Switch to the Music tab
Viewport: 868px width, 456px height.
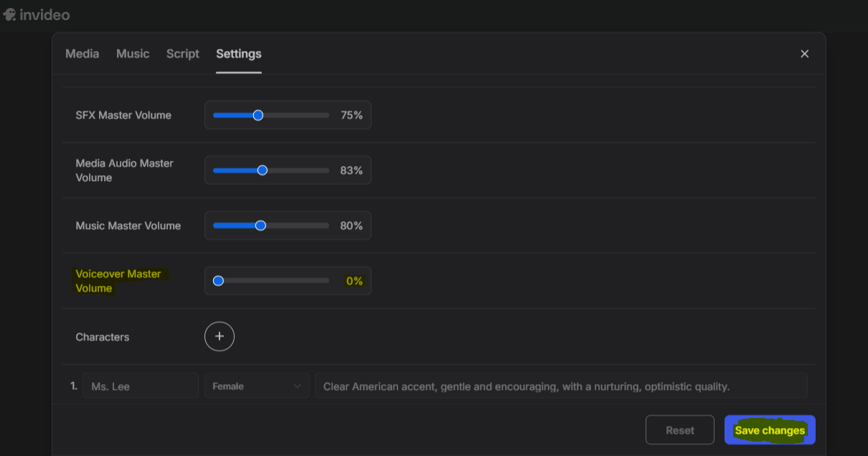coord(133,54)
